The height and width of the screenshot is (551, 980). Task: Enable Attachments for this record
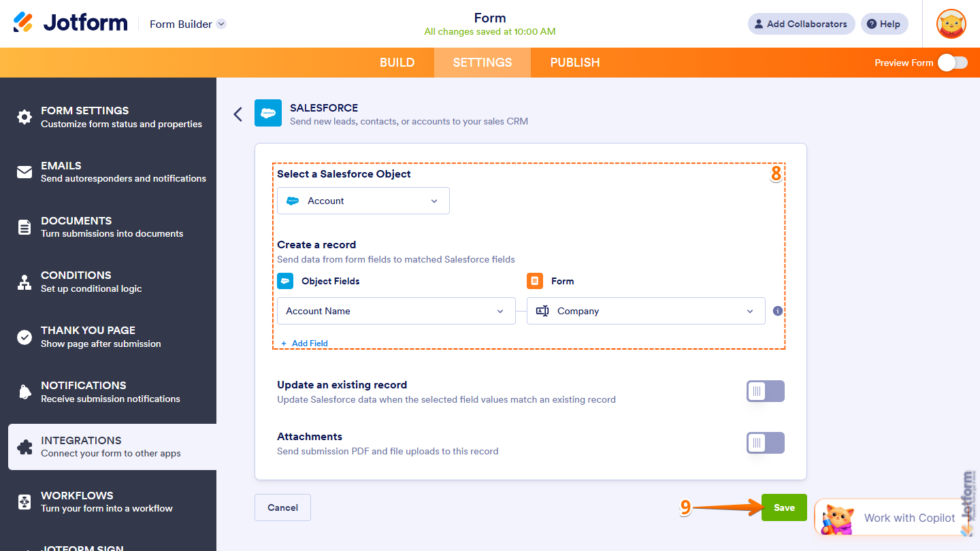765,443
